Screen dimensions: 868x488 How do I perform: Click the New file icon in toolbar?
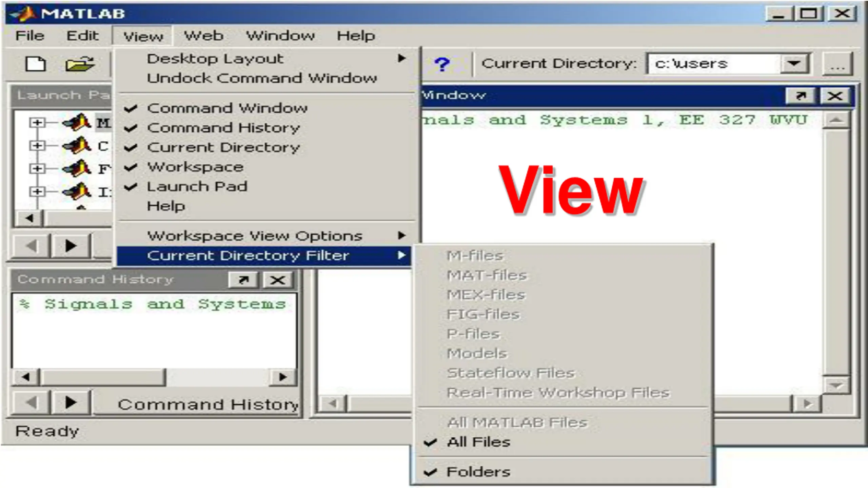point(35,64)
